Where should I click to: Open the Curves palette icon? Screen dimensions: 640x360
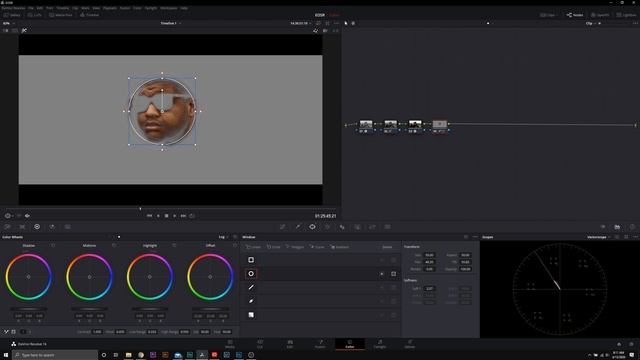click(x=282, y=227)
